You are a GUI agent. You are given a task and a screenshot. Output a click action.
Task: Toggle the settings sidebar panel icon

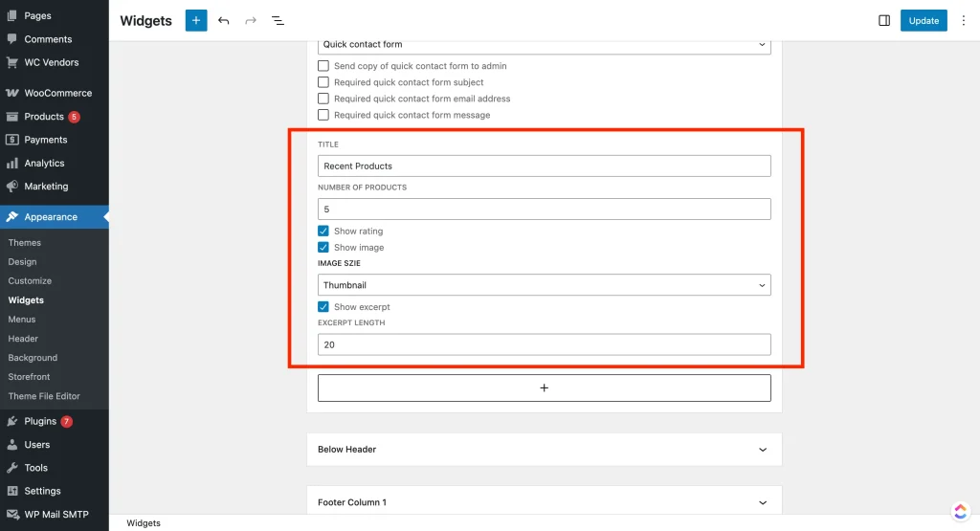click(x=884, y=20)
